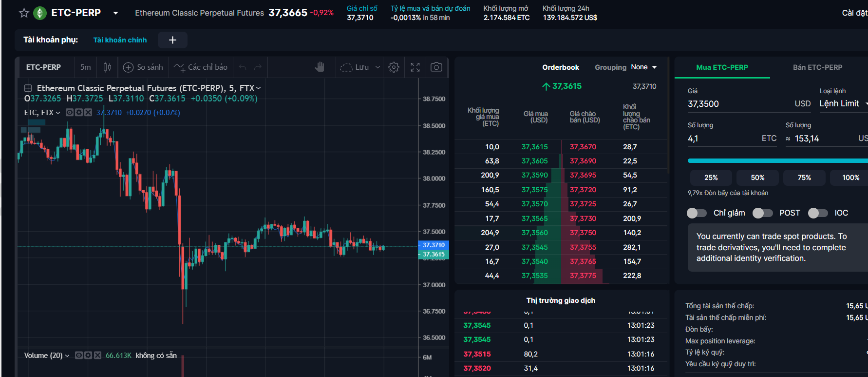Enable the POST order toggle

coord(763,213)
